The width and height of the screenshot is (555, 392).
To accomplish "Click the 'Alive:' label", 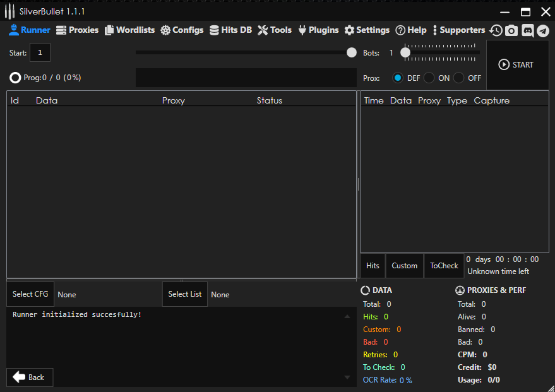I will point(467,317).
